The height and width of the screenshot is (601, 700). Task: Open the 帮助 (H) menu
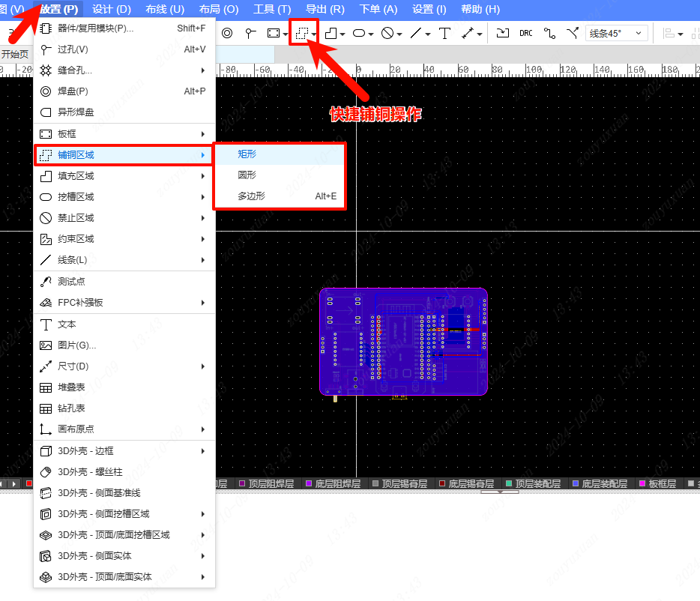pos(480,9)
